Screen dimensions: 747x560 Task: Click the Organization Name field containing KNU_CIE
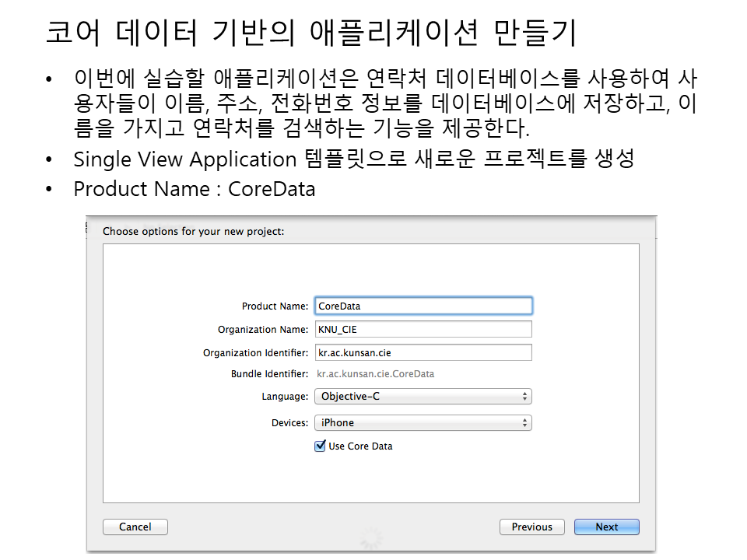pyautogui.click(x=423, y=329)
